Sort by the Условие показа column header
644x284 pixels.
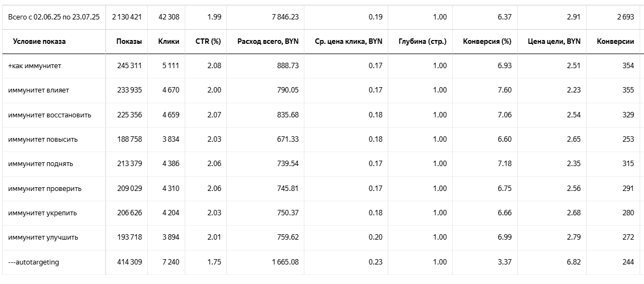tap(39, 42)
